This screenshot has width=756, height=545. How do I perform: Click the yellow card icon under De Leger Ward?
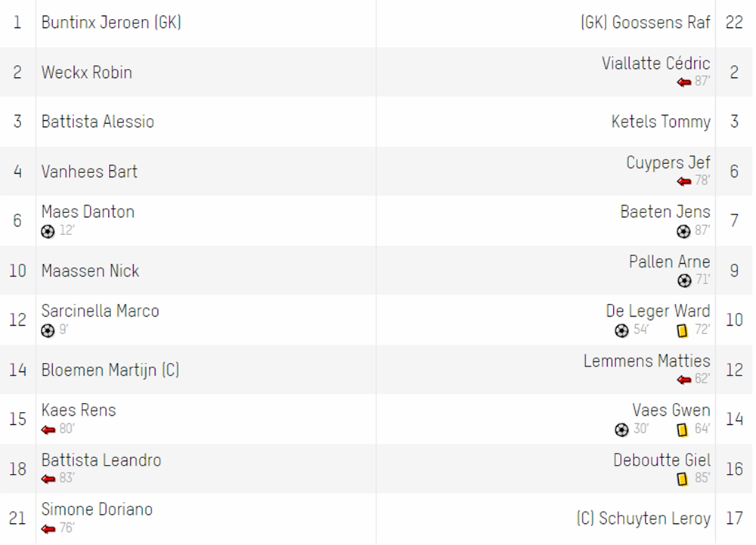point(682,331)
